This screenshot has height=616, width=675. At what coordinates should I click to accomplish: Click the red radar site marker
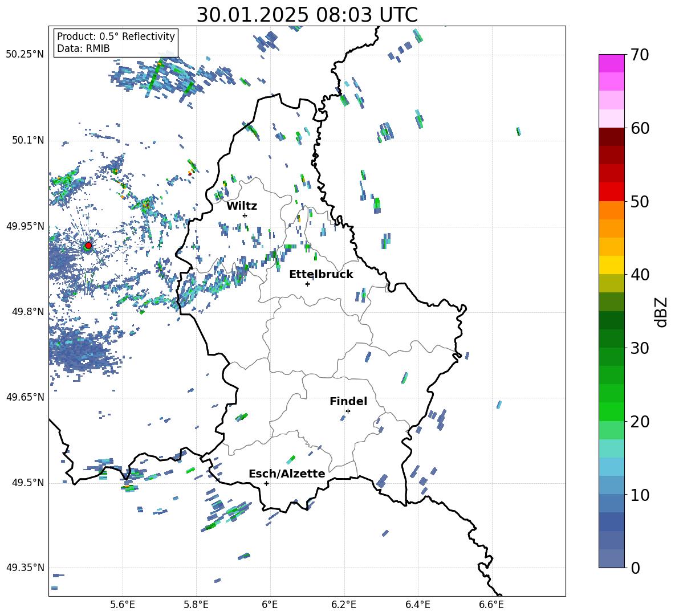88,246
